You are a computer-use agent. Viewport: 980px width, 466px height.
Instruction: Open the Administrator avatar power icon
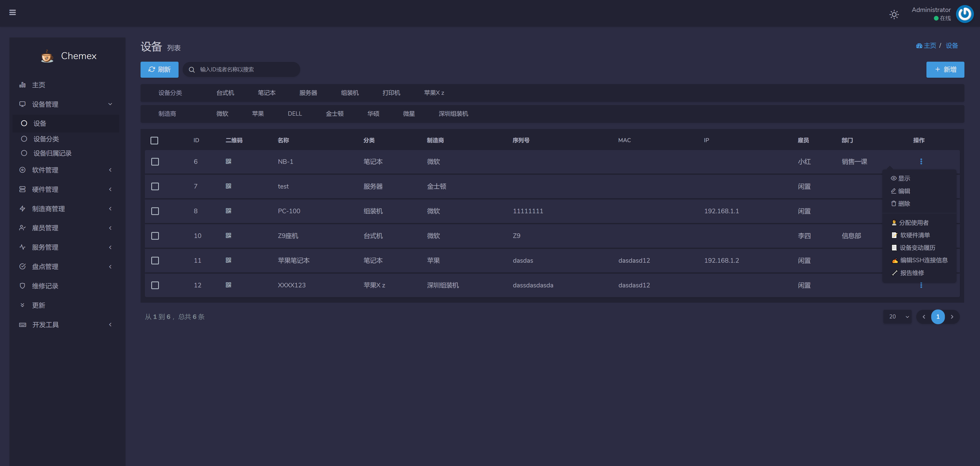click(x=964, y=14)
